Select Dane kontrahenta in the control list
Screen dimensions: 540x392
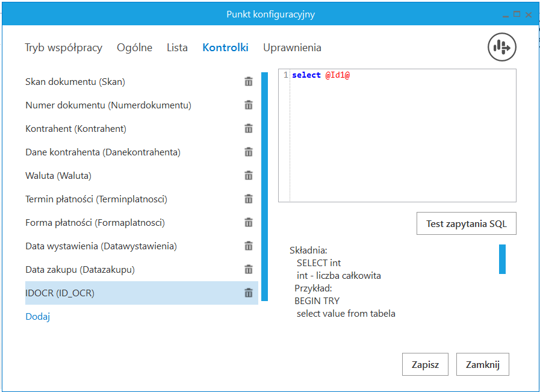pos(102,152)
